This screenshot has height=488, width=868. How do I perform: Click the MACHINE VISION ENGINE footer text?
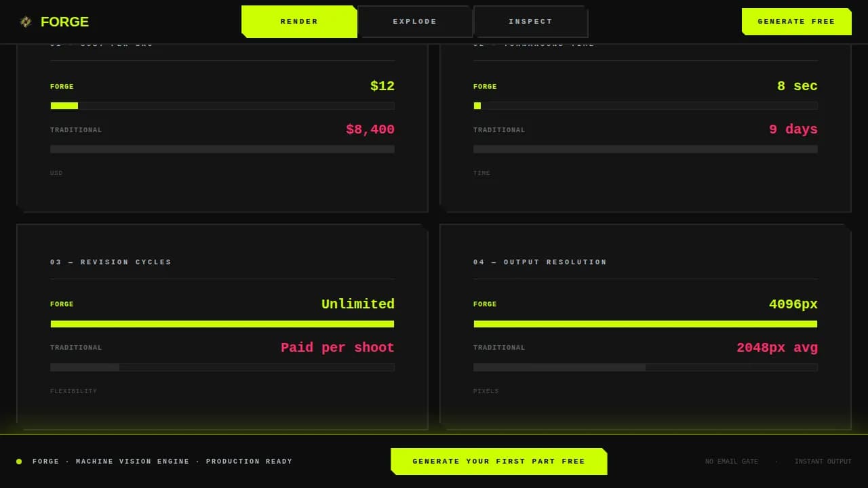132,461
